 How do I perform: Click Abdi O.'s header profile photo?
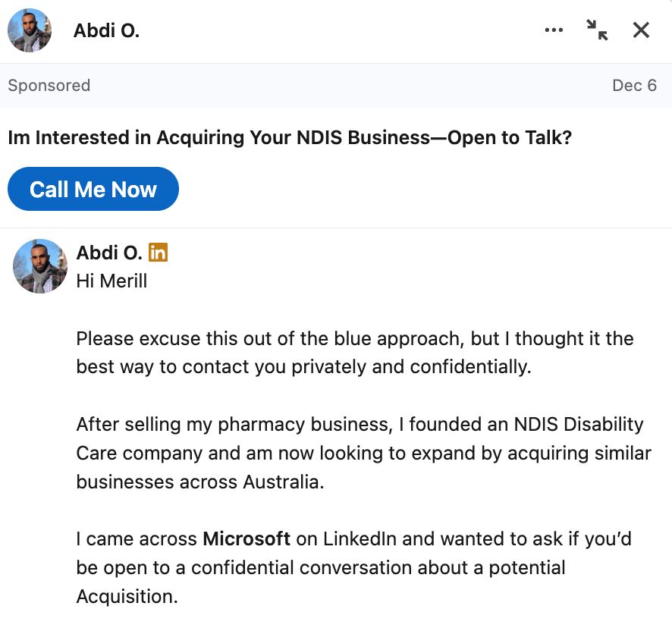(x=29, y=30)
